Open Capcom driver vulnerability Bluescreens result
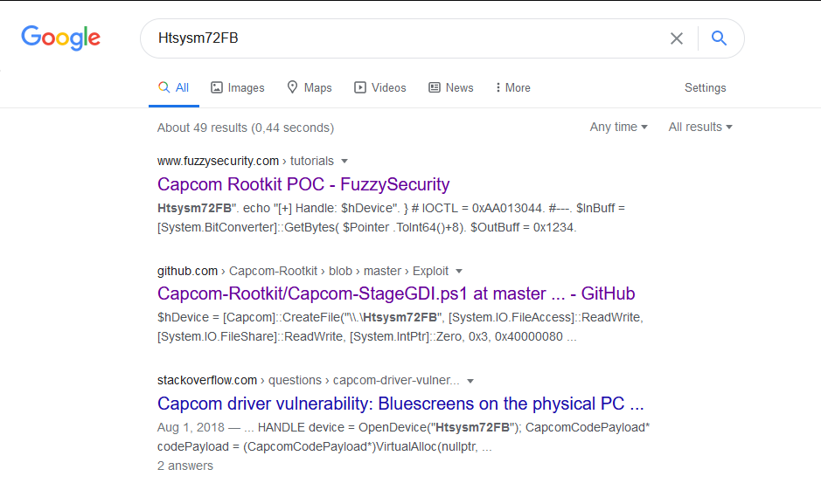This screenshot has height=504, width=821. pos(400,404)
